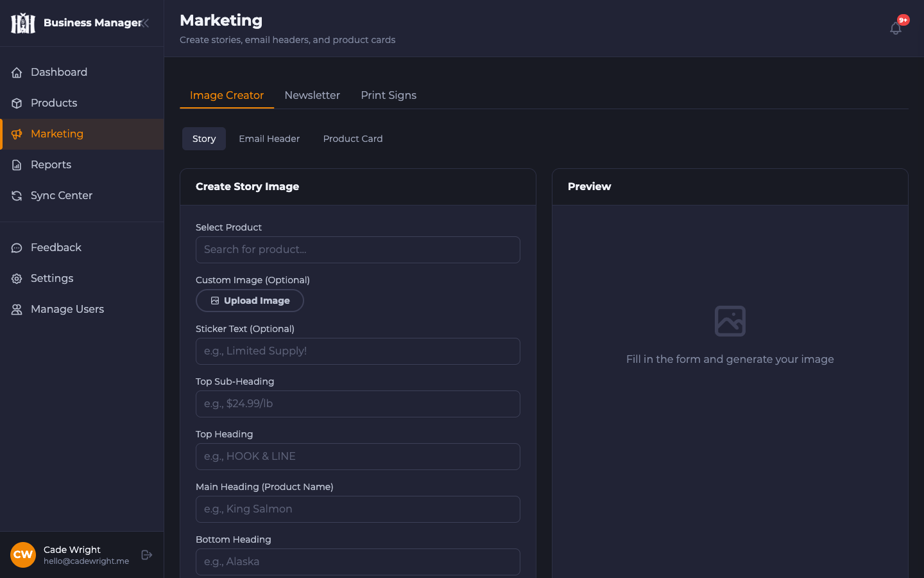
Task: Click the 9+ notification badge
Action: pyautogui.click(x=903, y=20)
